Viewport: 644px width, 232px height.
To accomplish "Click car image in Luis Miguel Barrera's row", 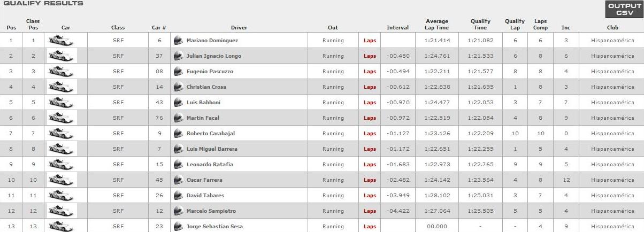I will [62, 149].
